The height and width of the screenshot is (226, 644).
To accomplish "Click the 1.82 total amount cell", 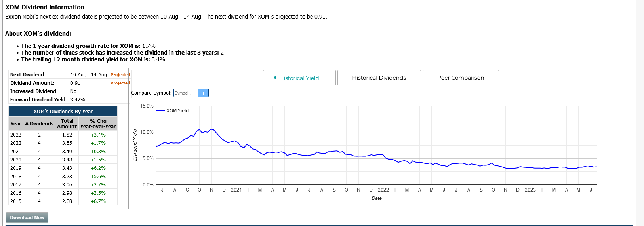I will pos(67,135).
